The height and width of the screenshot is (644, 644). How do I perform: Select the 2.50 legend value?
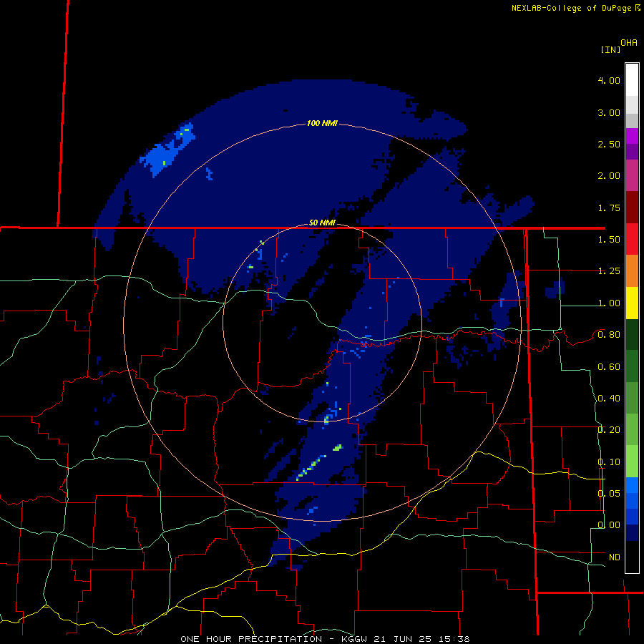(609, 144)
